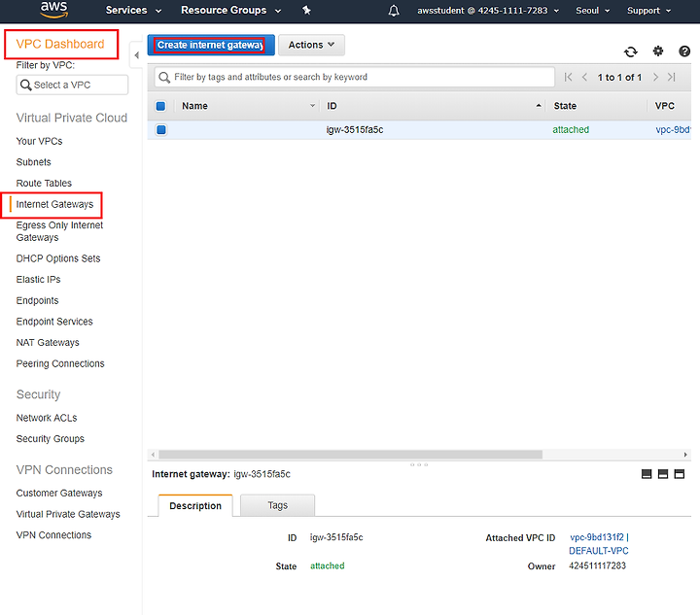This screenshot has width=700, height=615.
Task: Refresh the internet gateways list
Action: pos(631,51)
